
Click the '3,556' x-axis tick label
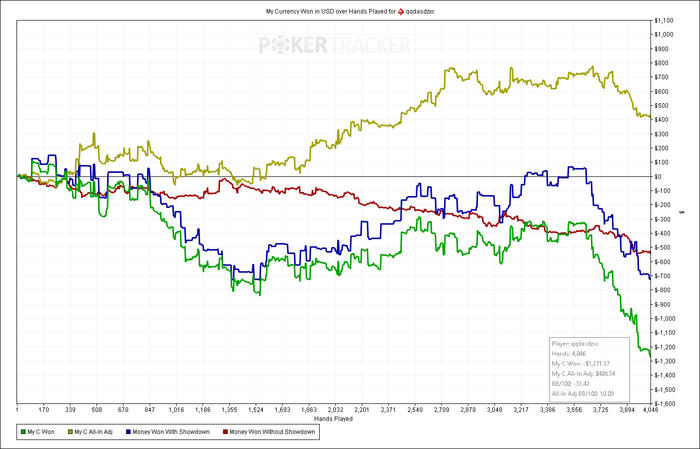574,409
